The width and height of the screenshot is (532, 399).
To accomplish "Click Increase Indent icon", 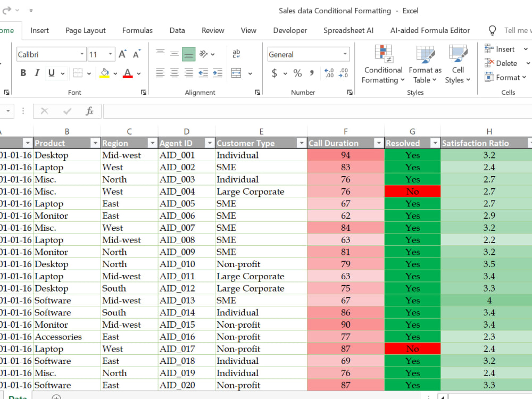I will click(218, 72).
